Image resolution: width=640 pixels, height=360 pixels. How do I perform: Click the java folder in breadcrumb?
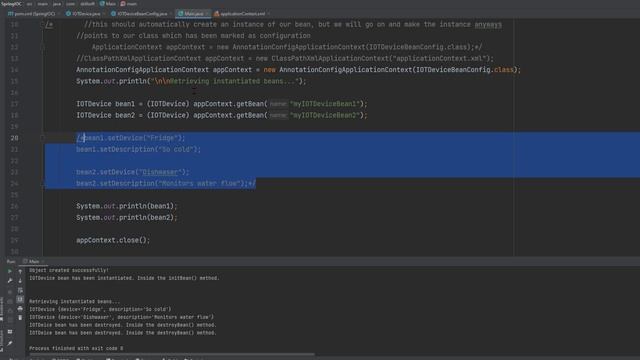click(57, 4)
